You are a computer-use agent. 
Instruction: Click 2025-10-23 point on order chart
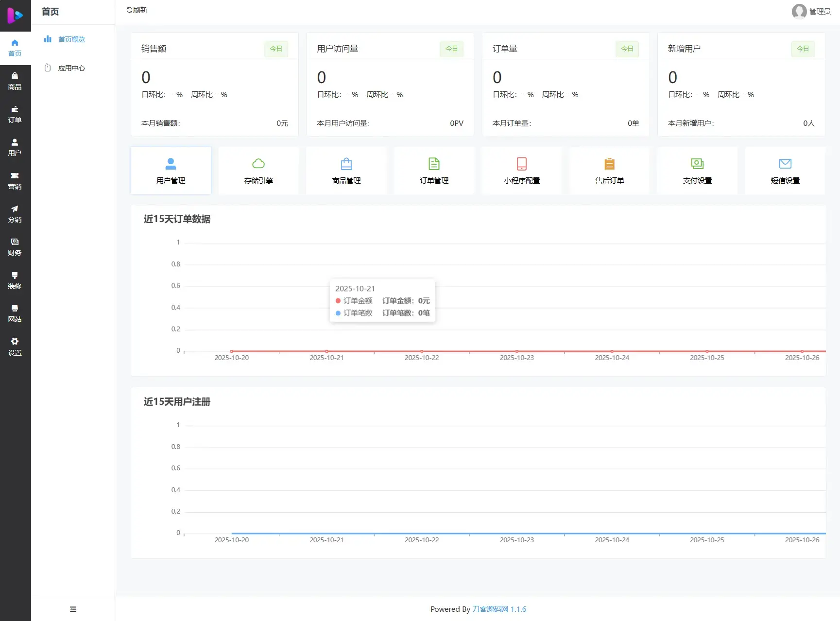517,351
